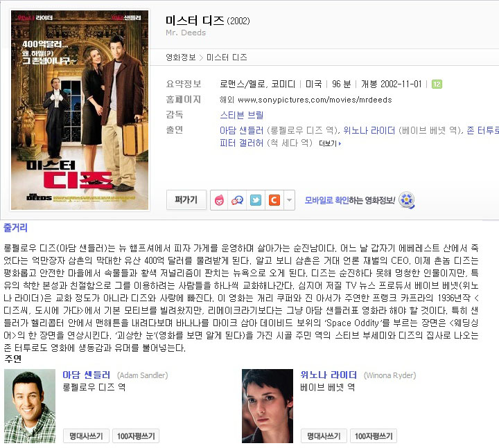This screenshot has width=499, height=448.
Task: Open 아담 샌들러 in the cast row
Action: (x=242, y=130)
